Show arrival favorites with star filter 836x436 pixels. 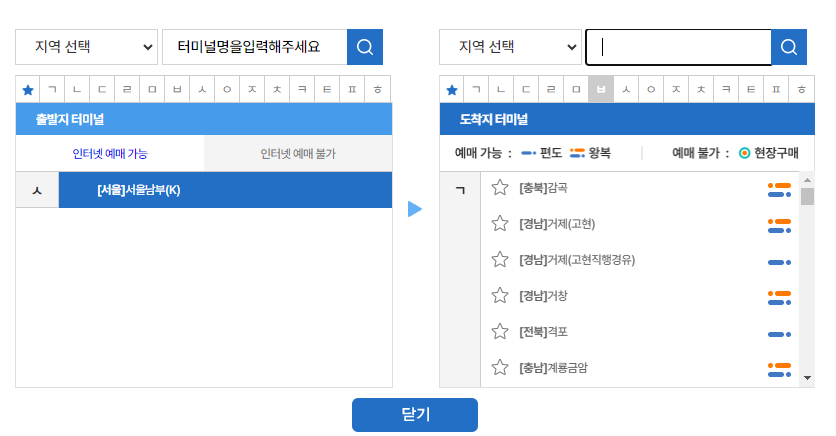(452, 90)
